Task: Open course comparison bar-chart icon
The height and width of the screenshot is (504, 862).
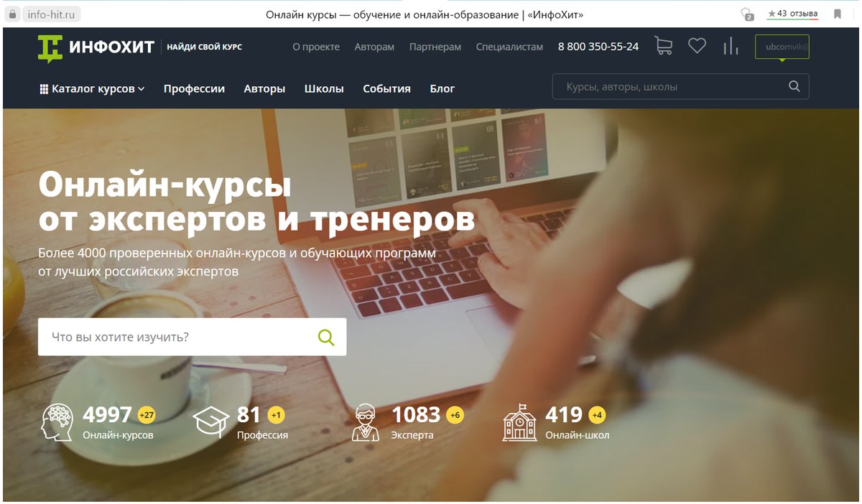Action: coord(731,47)
